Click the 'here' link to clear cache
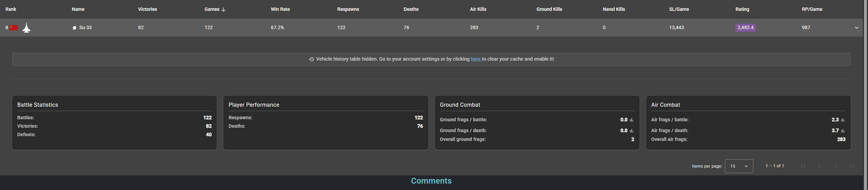This screenshot has width=868, height=190. click(x=475, y=59)
